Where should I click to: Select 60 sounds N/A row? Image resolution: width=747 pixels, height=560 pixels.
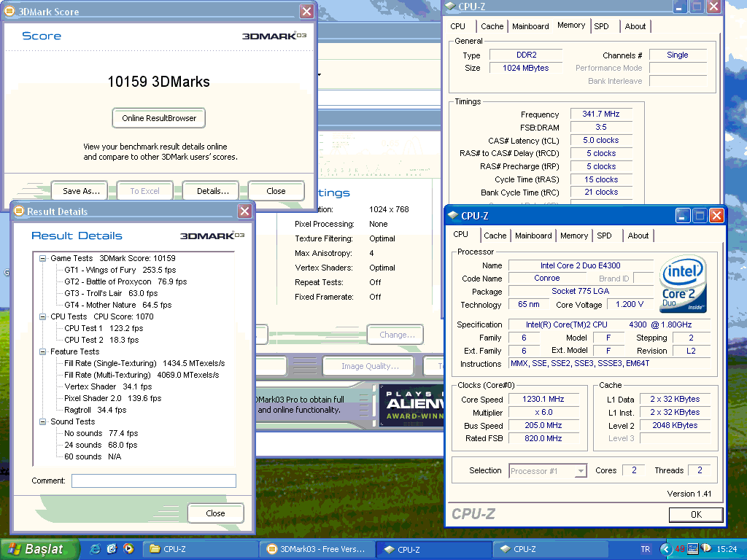click(93, 456)
